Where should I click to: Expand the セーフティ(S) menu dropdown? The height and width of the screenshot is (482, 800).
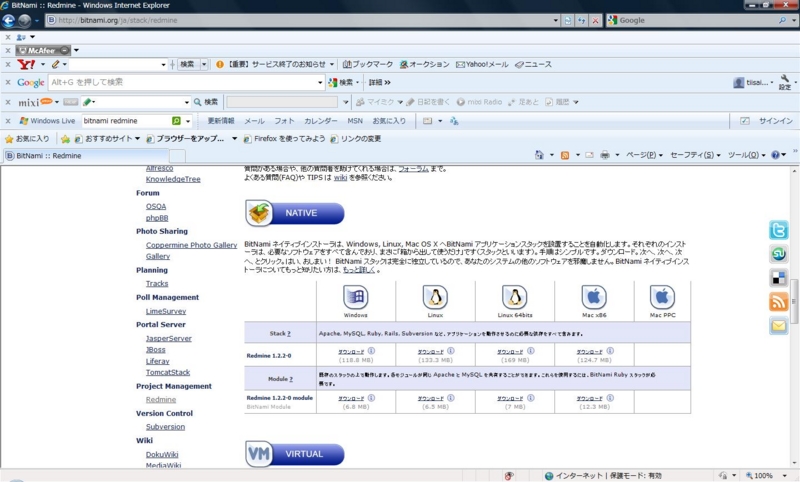click(718, 156)
